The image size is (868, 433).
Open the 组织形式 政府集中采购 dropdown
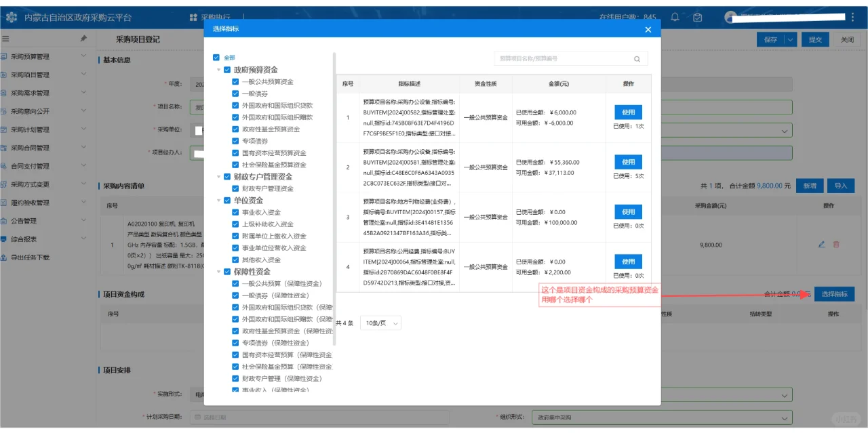[x=661, y=417]
